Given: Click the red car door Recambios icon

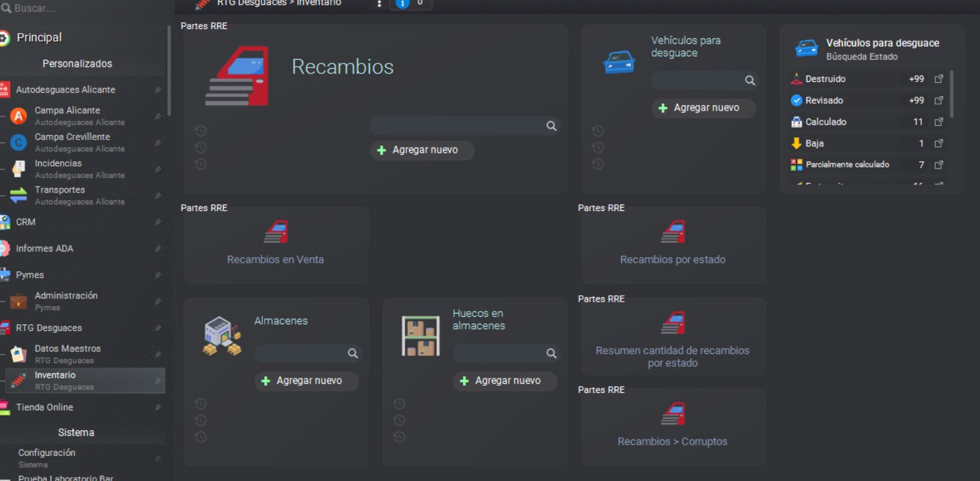Looking at the screenshot, I should click(236, 76).
